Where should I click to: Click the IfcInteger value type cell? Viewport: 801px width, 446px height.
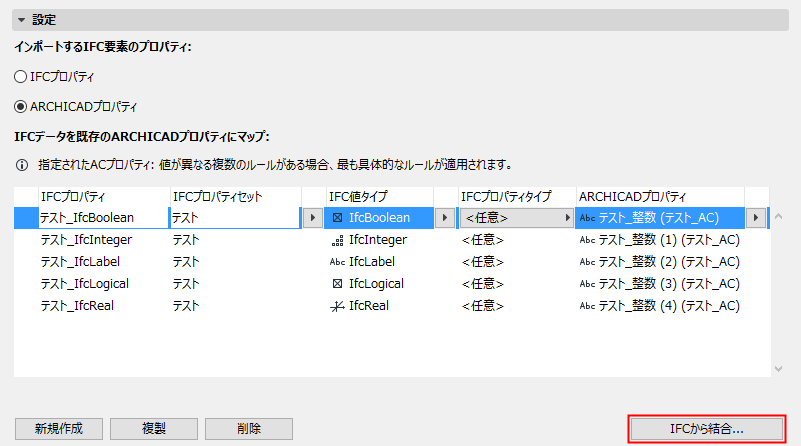(x=379, y=240)
